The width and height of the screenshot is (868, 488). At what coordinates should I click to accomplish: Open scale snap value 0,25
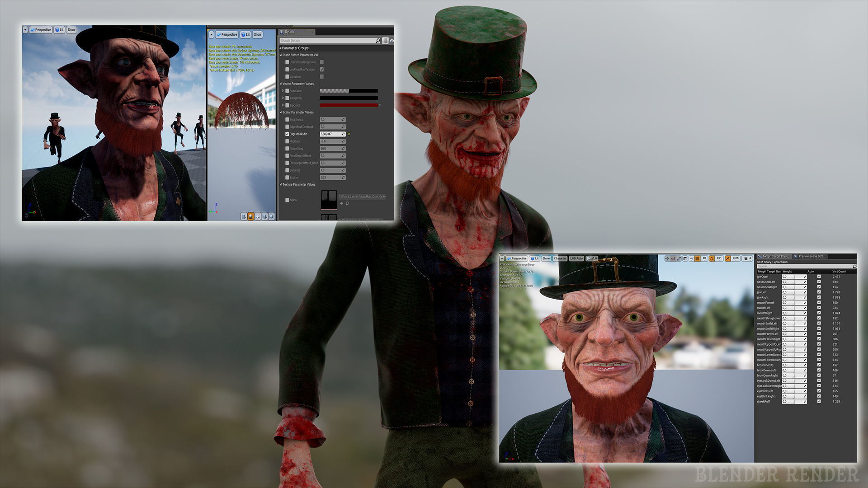(x=736, y=258)
